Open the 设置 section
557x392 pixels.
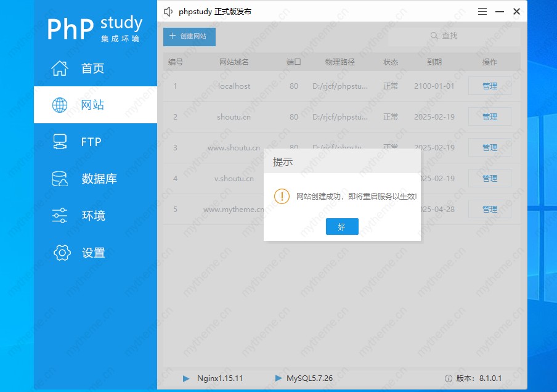click(x=96, y=253)
